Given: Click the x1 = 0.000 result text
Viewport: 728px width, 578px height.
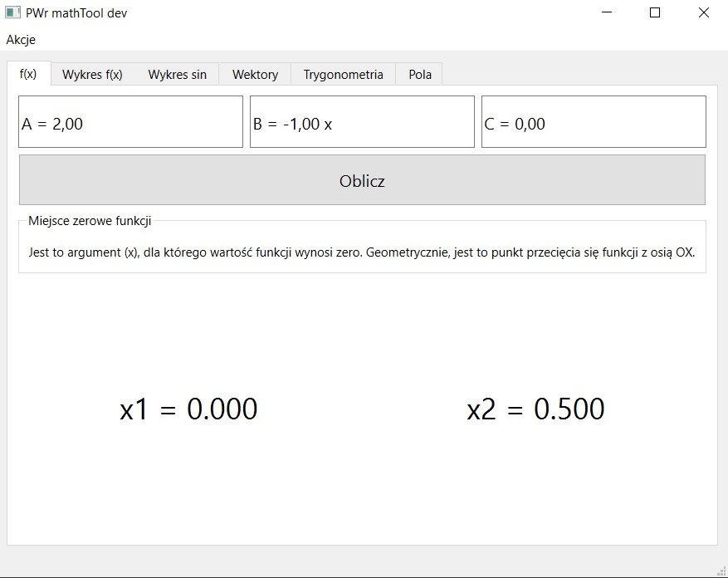Looking at the screenshot, I should [x=189, y=409].
